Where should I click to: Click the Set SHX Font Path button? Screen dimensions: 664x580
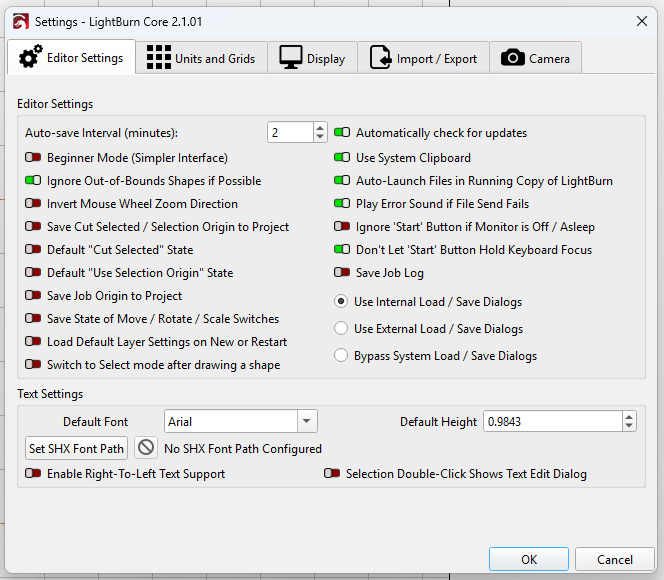pos(76,448)
